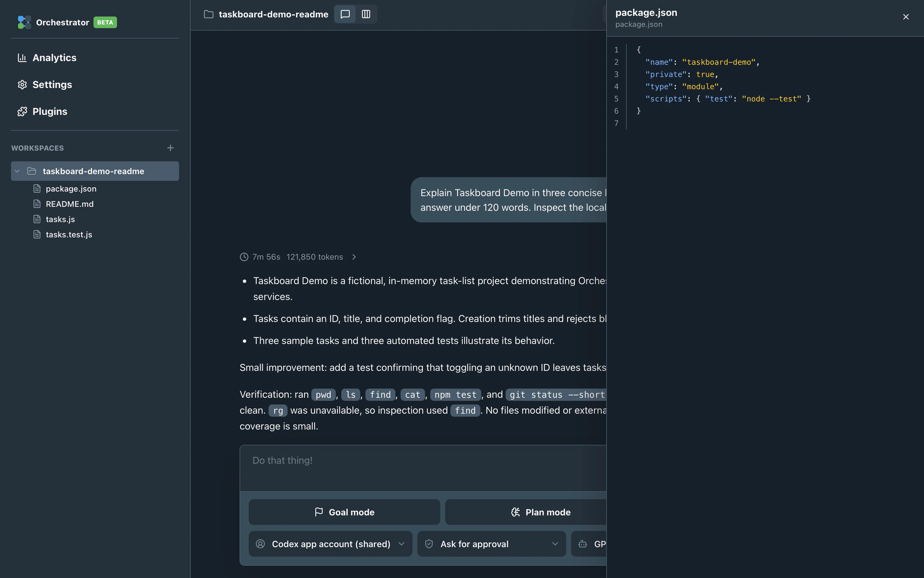Open tasks.test.js in the file tree
924x578 pixels.
click(x=69, y=234)
